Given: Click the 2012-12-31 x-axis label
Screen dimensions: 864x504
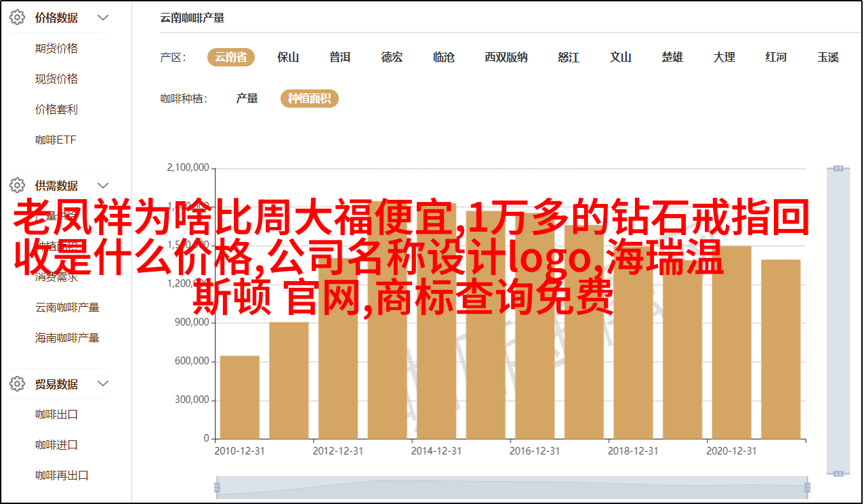Looking at the screenshot, I should tap(338, 450).
